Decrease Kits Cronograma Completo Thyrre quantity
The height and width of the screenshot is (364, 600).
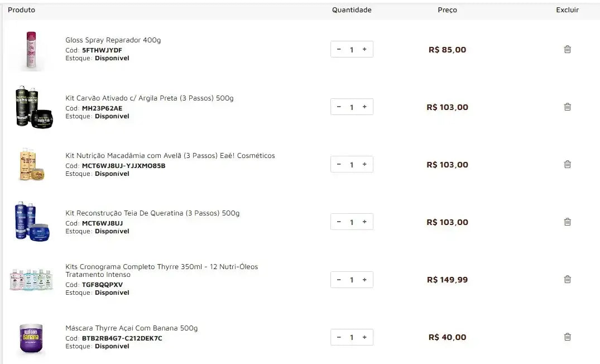point(339,279)
